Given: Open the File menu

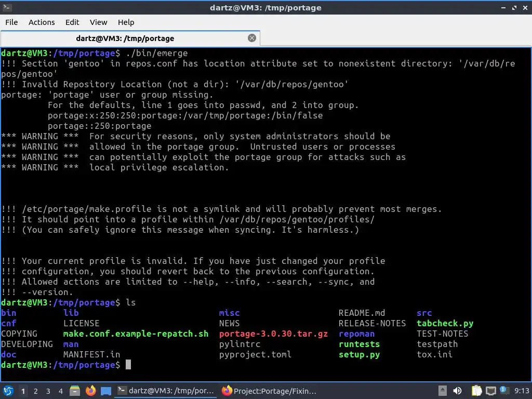Looking at the screenshot, I should [x=11, y=22].
